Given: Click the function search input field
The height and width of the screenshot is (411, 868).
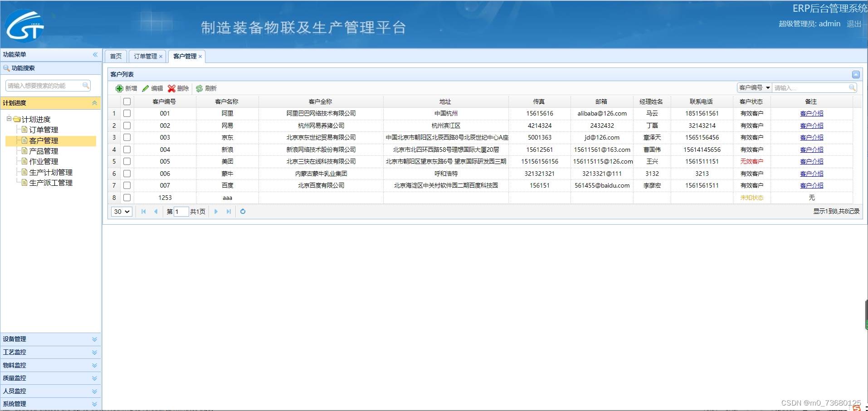Looking at the screenshot, I should coord(44,85).
